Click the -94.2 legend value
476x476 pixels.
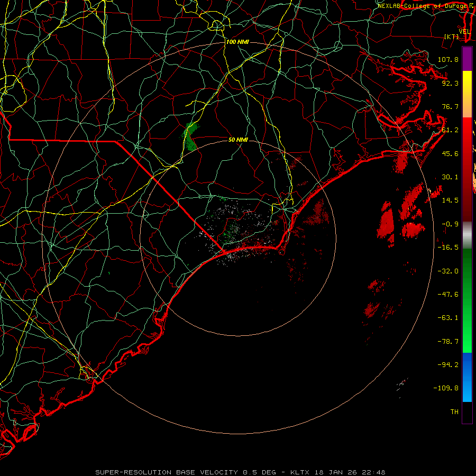coord(448,364)
